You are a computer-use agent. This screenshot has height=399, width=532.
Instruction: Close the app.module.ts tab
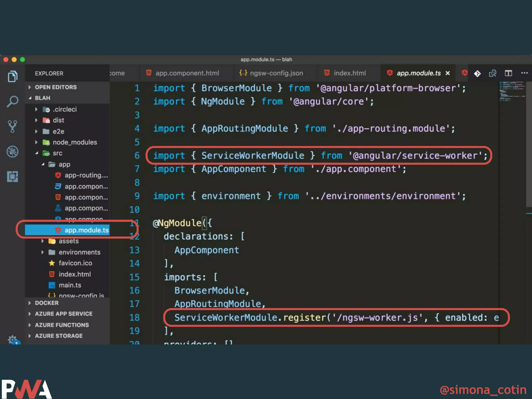448,73
